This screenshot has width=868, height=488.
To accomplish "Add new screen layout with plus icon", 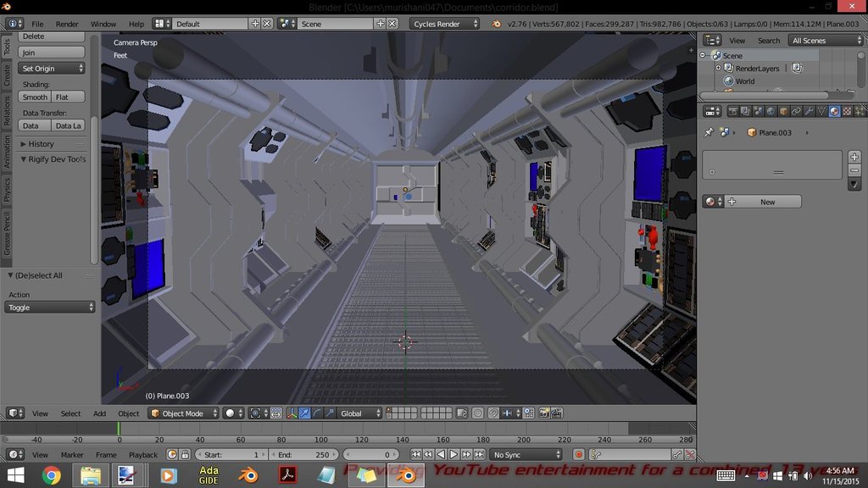I will pyautogui.click(x=255, y=23).
